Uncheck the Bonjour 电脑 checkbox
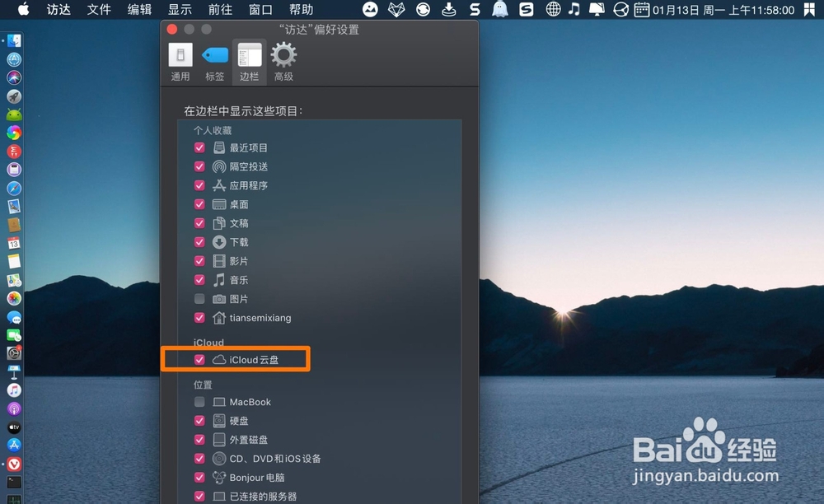 (x=199, y=477)
